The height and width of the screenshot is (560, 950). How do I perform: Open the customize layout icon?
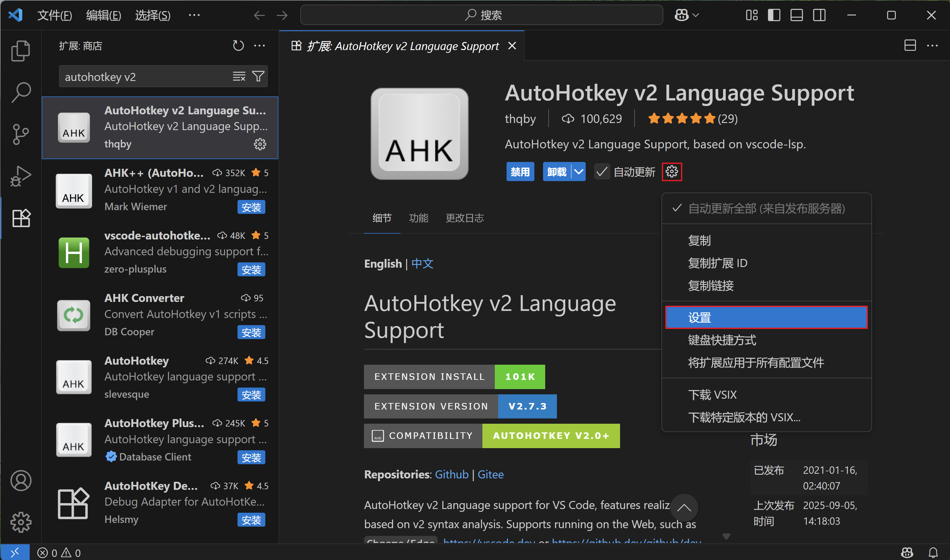752,15
